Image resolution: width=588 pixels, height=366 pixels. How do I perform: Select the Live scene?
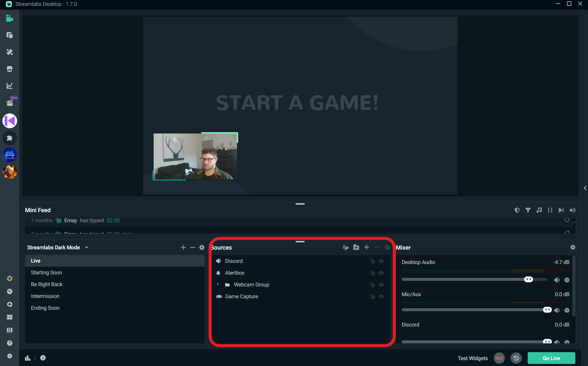(115, 261)
